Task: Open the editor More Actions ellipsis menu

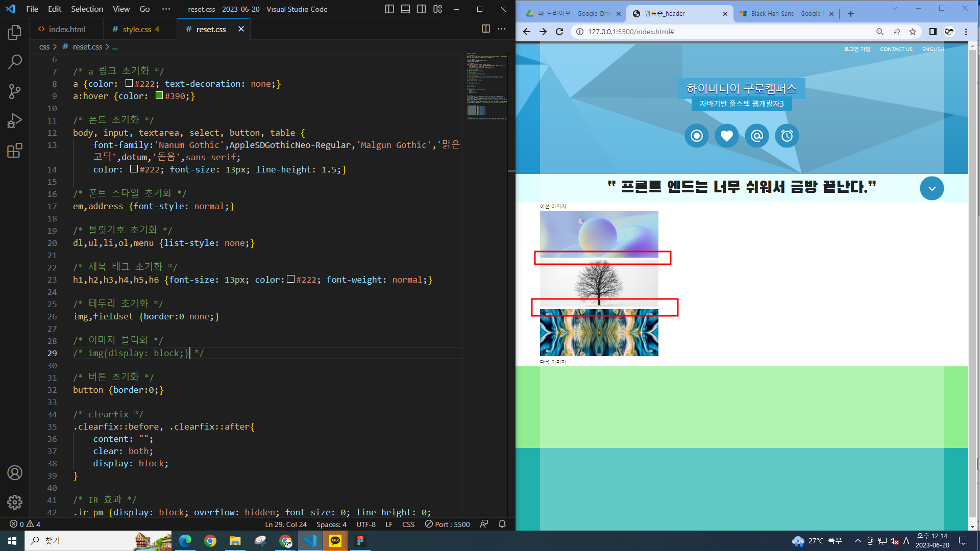Action: [502, 29]
